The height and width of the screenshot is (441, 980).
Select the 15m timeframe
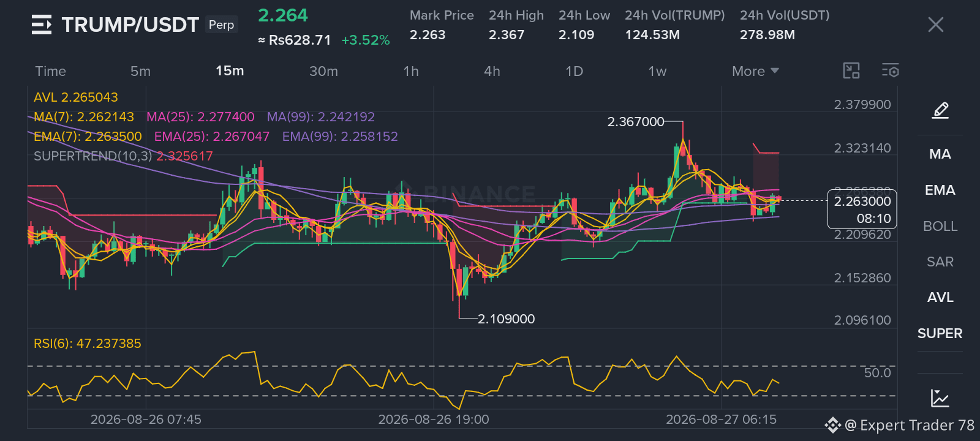click(230, 71)
